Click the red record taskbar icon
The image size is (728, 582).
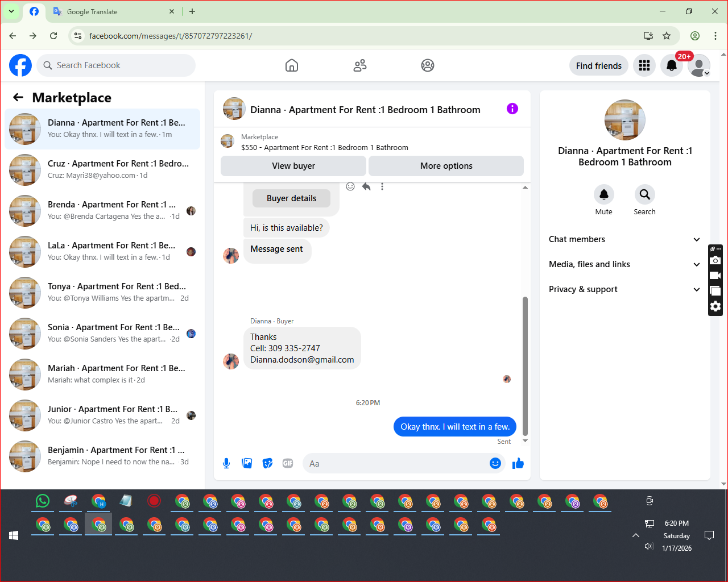154,501
